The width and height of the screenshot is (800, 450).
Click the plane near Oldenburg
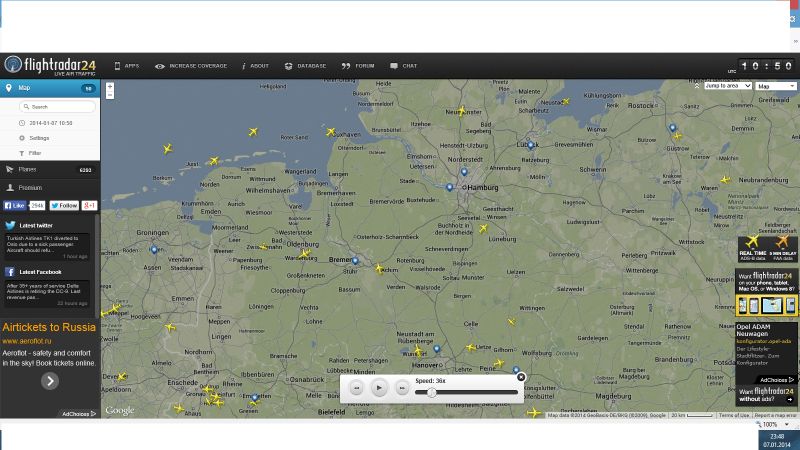(305, 253)
